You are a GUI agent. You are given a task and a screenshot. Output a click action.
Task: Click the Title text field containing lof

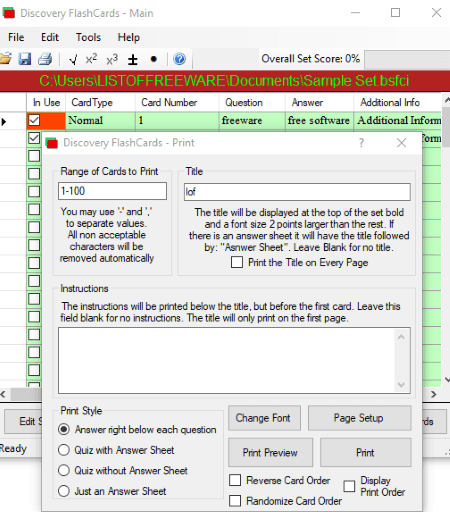(x=297, y=192)
